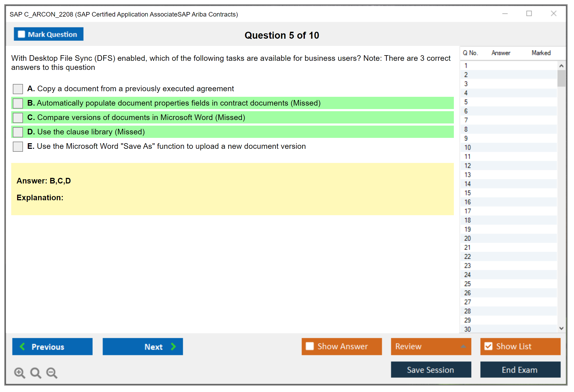Tick option E Save As function
The width and height of the screenshot is (574, 392).
coord(18,146)
